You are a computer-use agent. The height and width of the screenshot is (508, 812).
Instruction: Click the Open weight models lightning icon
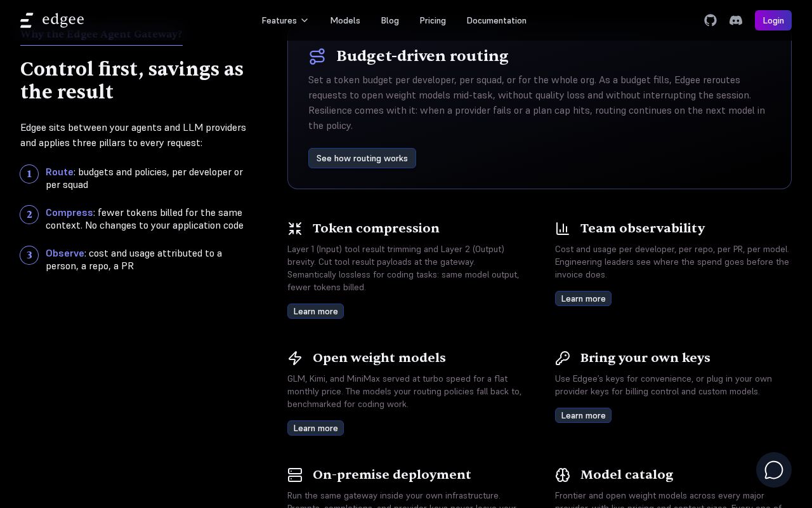(295, 358)
